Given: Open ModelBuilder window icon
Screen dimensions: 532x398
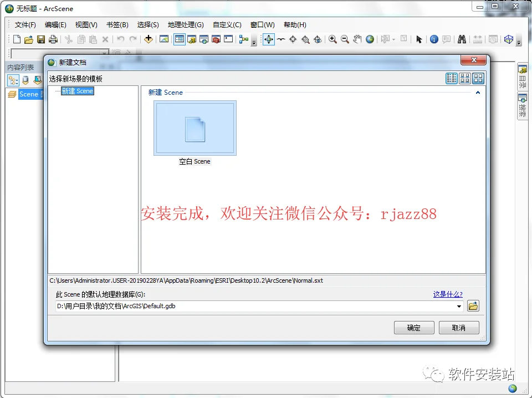Looking at the screenshot, I should coord(244,39).
